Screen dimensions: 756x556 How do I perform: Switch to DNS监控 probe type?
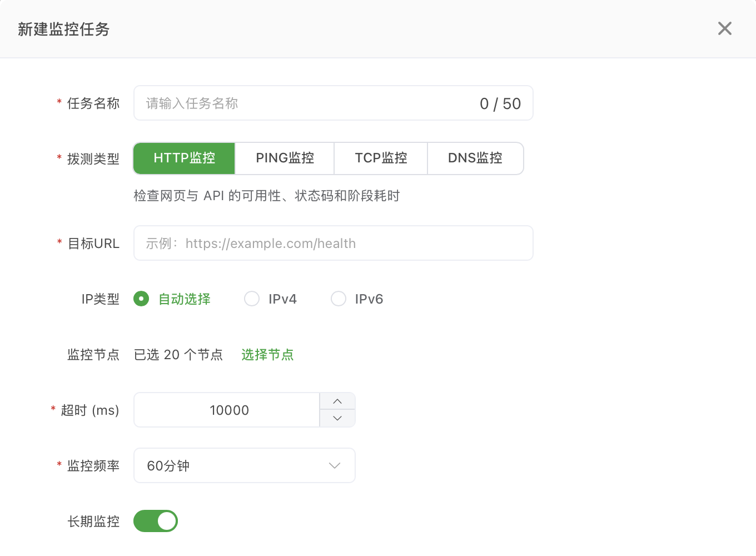475,158
